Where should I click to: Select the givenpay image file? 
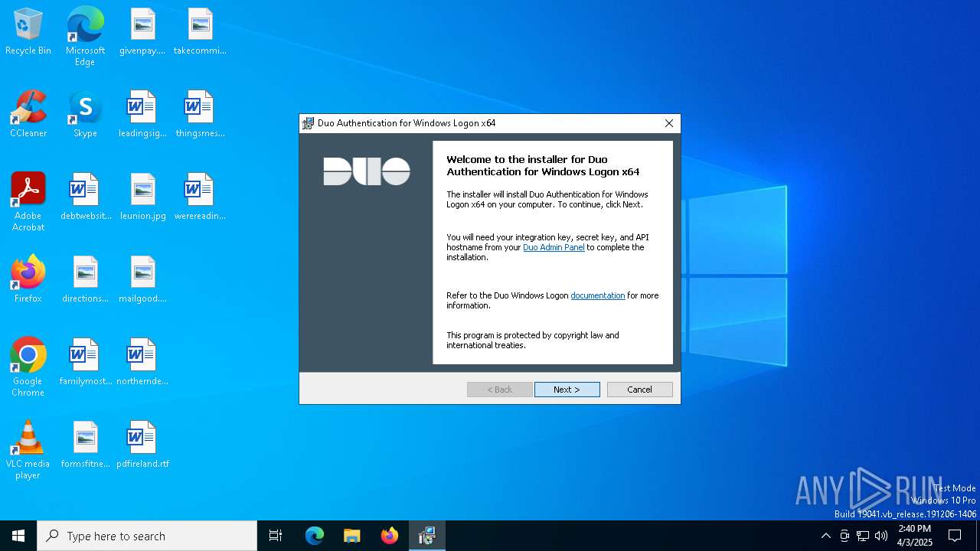pyautogui.click(x=142, y=32)
